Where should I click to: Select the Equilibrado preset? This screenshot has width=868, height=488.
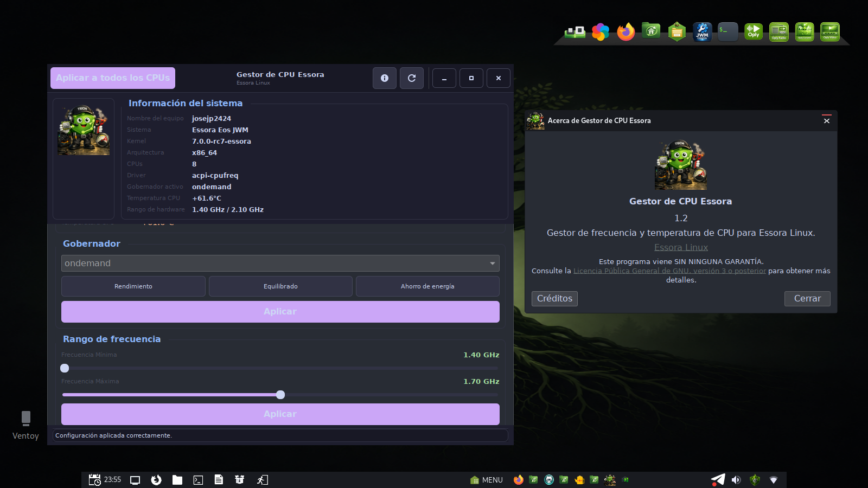click(x=280, y=286)
